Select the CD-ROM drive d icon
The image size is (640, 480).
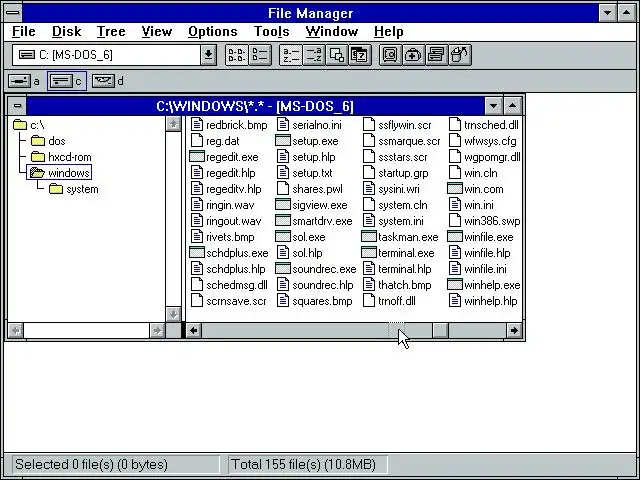[x=103, y=81]
